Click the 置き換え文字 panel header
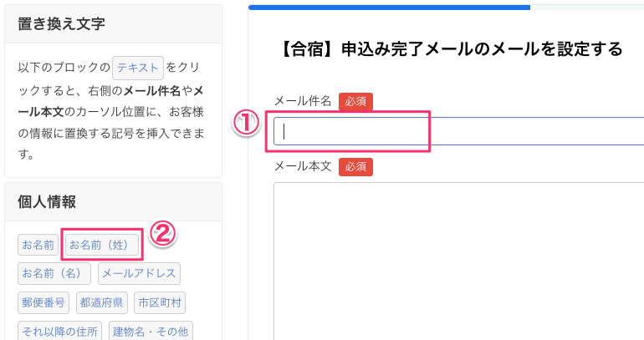This screenshot has height=340, width=644. tap(113, 24)
